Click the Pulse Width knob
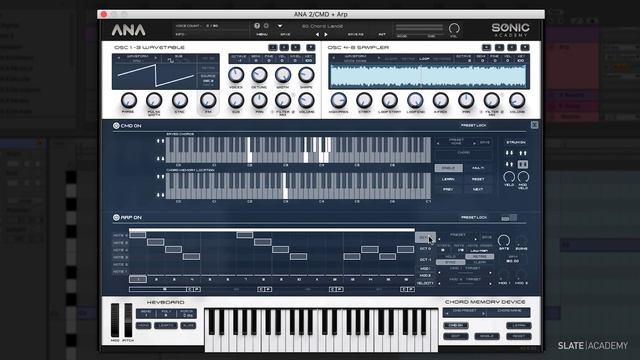This screenshot has height=360, width=640. point(154,100)
